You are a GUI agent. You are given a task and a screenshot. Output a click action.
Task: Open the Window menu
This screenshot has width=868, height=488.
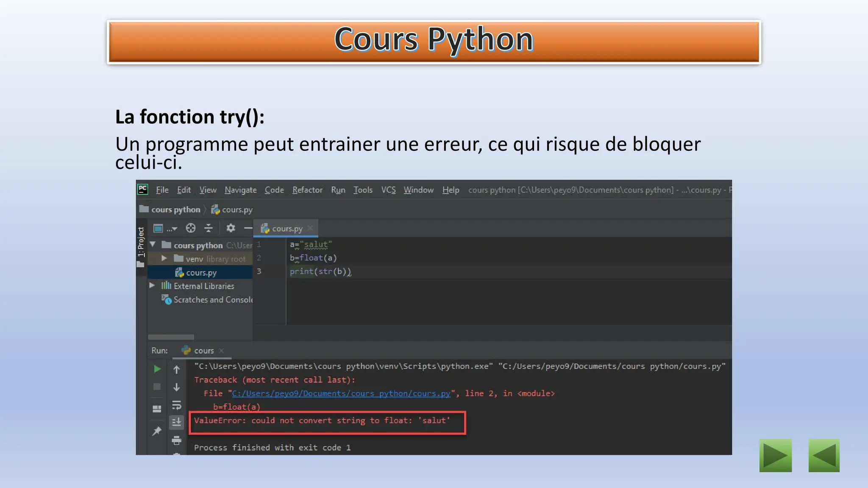(418, 190)
